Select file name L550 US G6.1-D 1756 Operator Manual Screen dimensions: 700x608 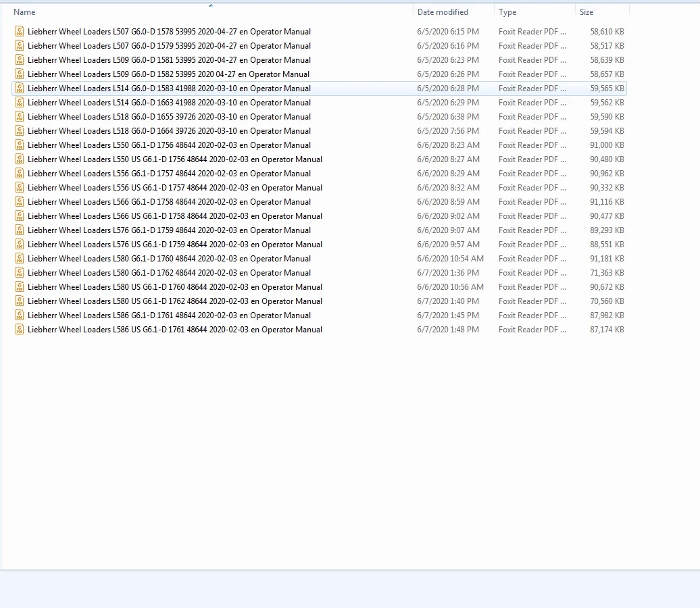[x=175, y=159]
